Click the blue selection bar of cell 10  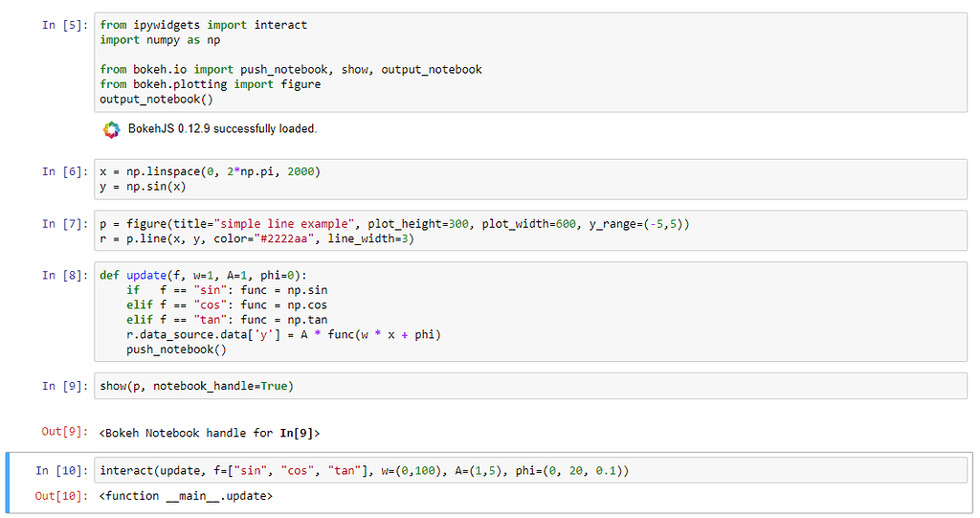[x=8, y=482]
